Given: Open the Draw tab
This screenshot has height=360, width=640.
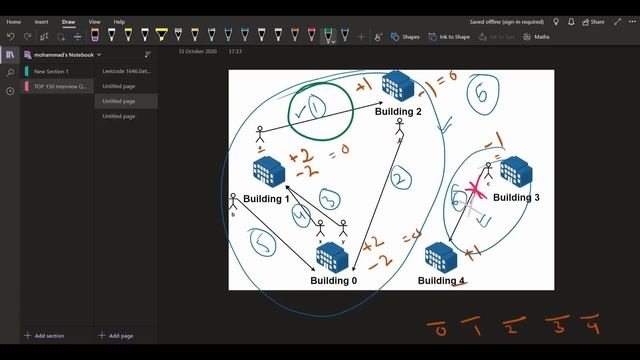Looking at the screenshot, I should point(68,22).
